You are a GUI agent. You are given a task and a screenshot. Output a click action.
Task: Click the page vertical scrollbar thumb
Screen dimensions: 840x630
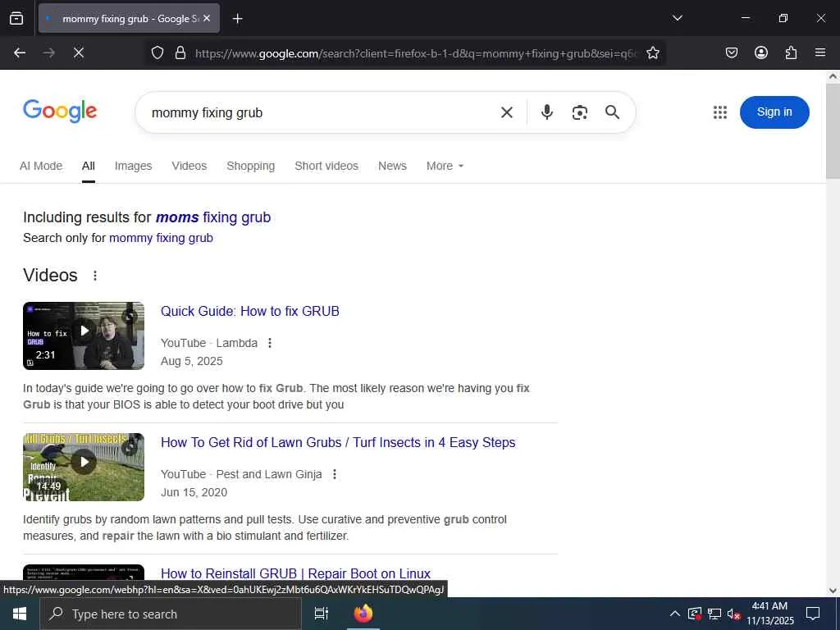pyautogui.click(x=833, y=131)
